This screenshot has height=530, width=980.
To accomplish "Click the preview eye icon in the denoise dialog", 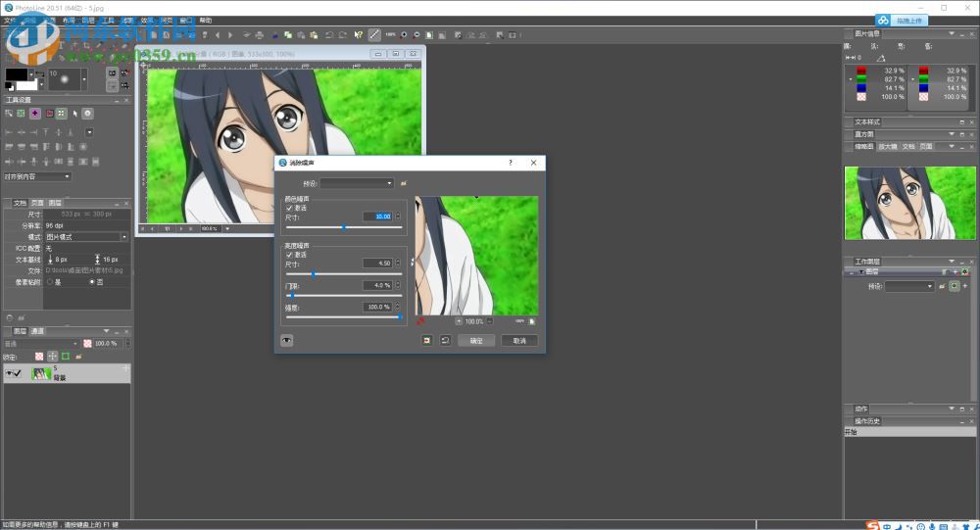I will tap(286, 340).
